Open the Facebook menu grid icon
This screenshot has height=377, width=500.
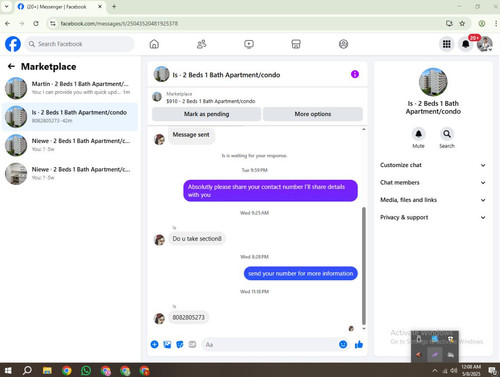click(x=447, y=44)
